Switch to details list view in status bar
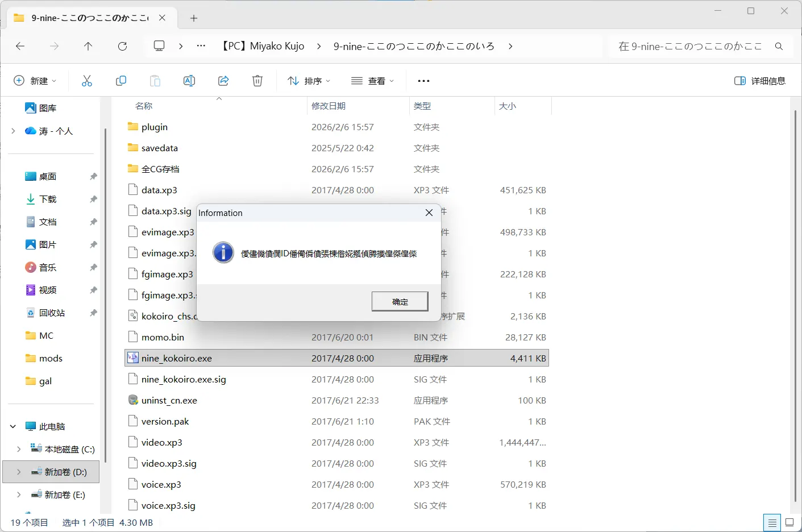Image resolution: width=802 pixels, height=532 pixels. 772,522
